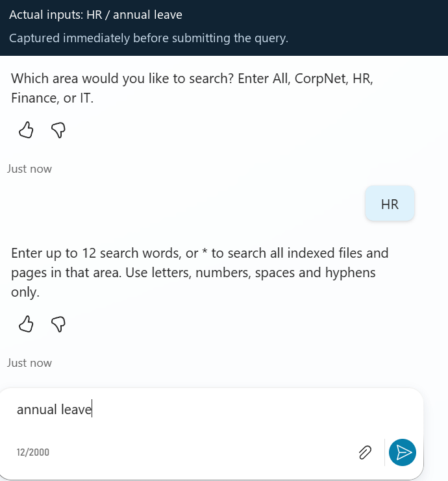Place cursor on 'annual' in the input box
The image size is (448, 481).
tap(37, 410)
